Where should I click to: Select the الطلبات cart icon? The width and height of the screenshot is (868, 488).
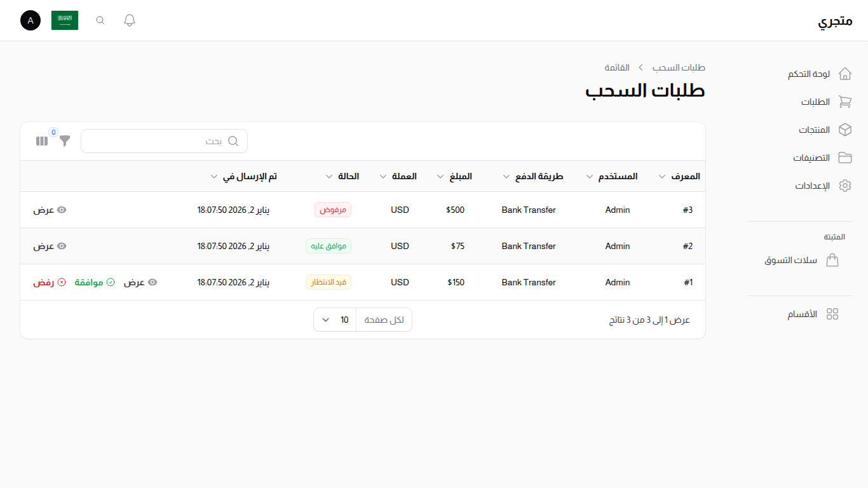(x=844, y=102)
